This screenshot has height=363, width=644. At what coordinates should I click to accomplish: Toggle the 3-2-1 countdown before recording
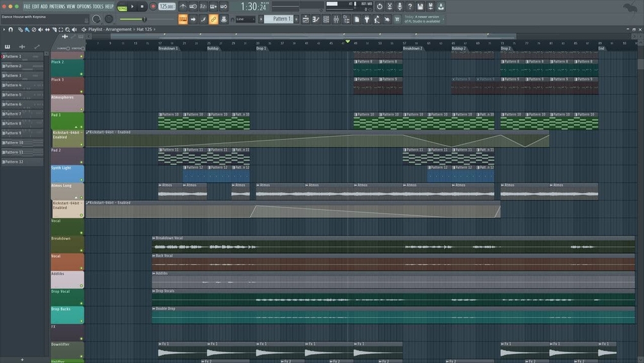click(203, 6)
